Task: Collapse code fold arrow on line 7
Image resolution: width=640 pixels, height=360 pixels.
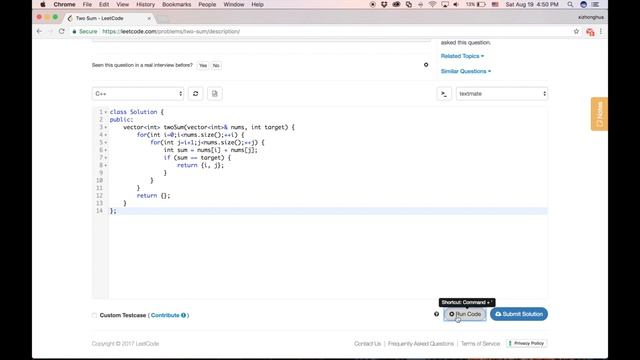Action: (x=106, y=158)
